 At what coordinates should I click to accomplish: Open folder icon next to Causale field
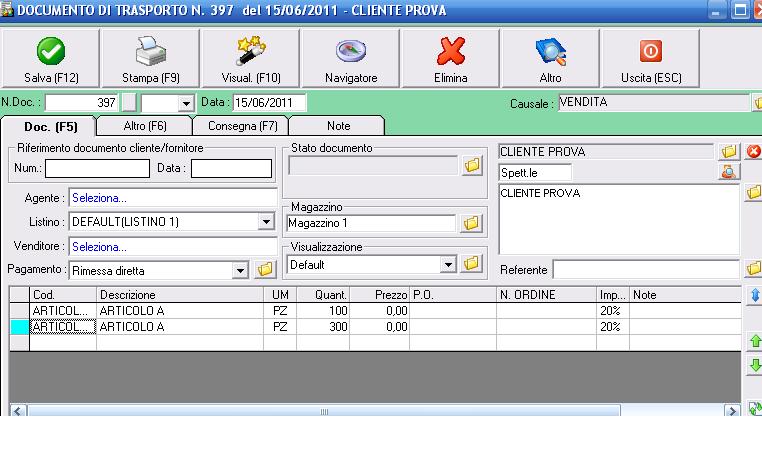[757, 102]
